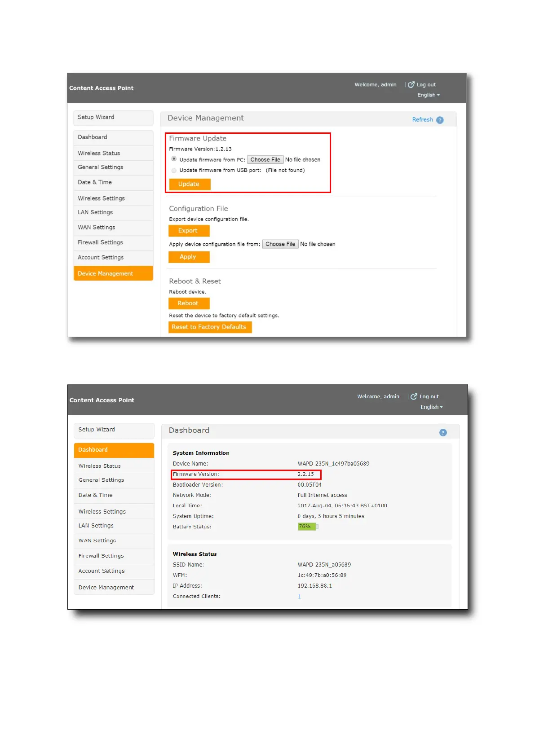The height and width of the screenshot is (756, 535).
Task: Open the English language dropdown in the bottom screenshot
Action: (x=432, y=407)
